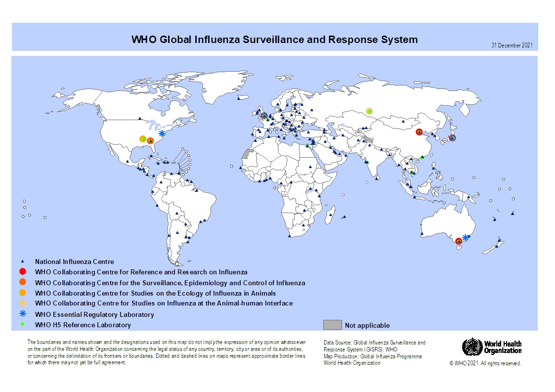Click the 31 December 2021 date label
This screenshot has width=555, height=392.
(x=512, y=45)
